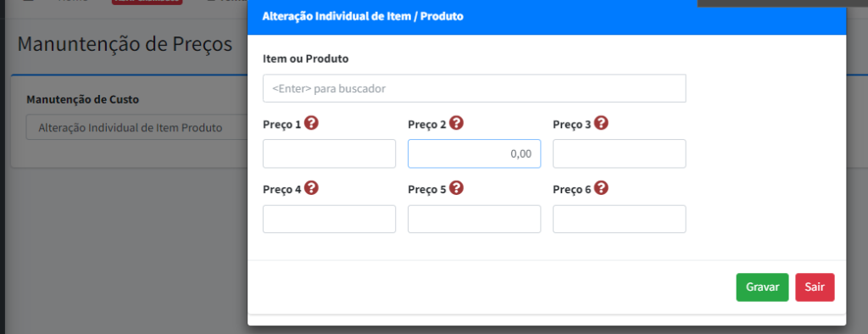Select the Preço 3 input box

click(620, 153)
